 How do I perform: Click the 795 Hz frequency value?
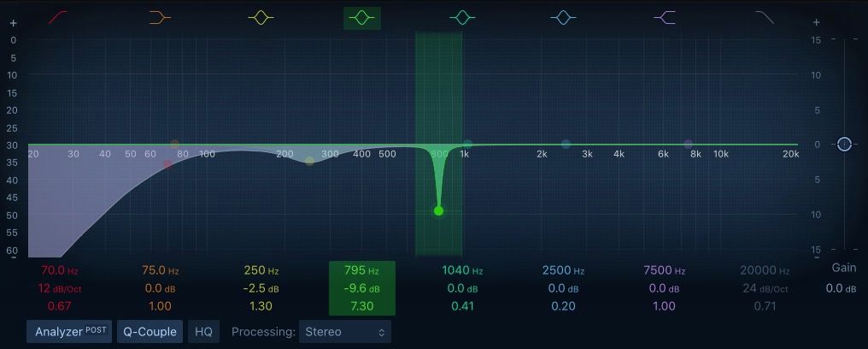[x=362, y=271]
